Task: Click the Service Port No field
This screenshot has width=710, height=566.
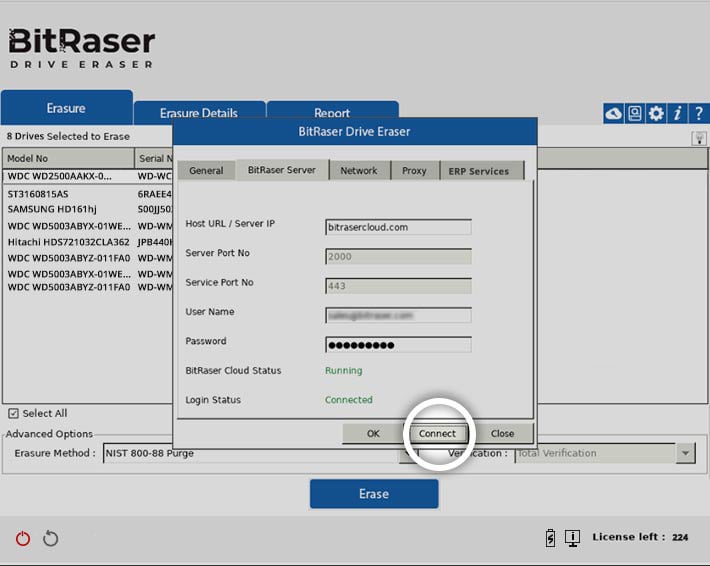Action: [x=398, y=286]
